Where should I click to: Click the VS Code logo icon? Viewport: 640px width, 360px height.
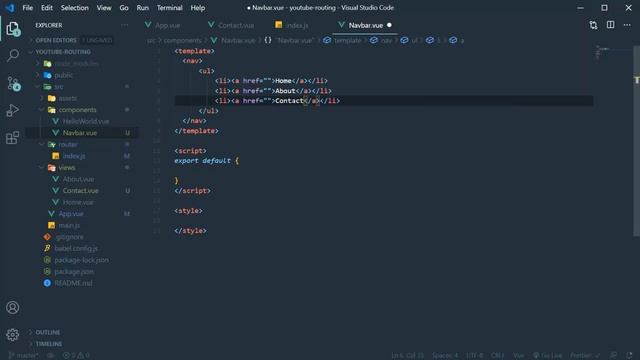pos(9,8)
